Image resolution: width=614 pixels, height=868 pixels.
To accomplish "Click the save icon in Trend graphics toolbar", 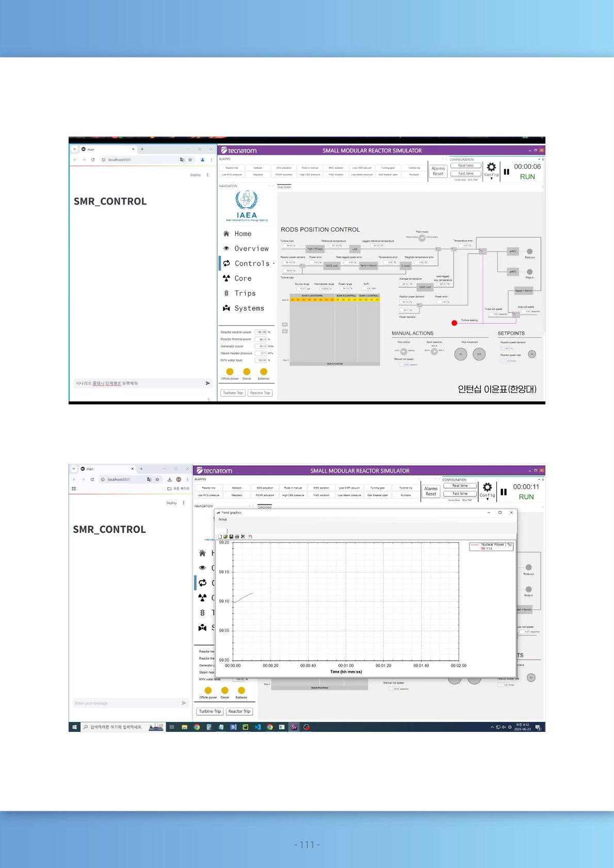I will click(x=231, y=536).
